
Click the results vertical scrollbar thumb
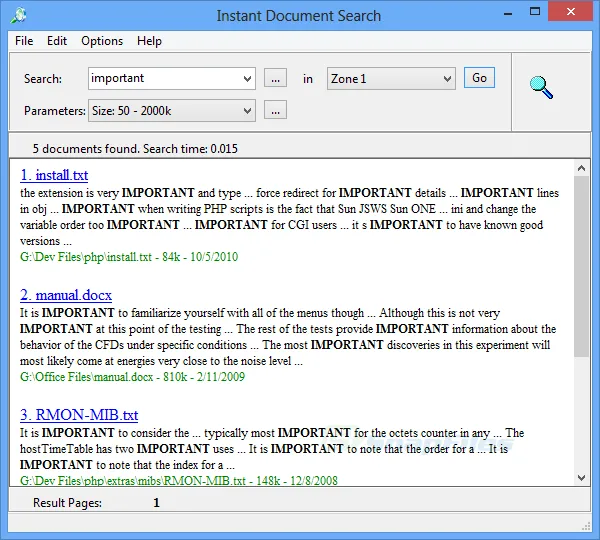click(x=581, y=266)
